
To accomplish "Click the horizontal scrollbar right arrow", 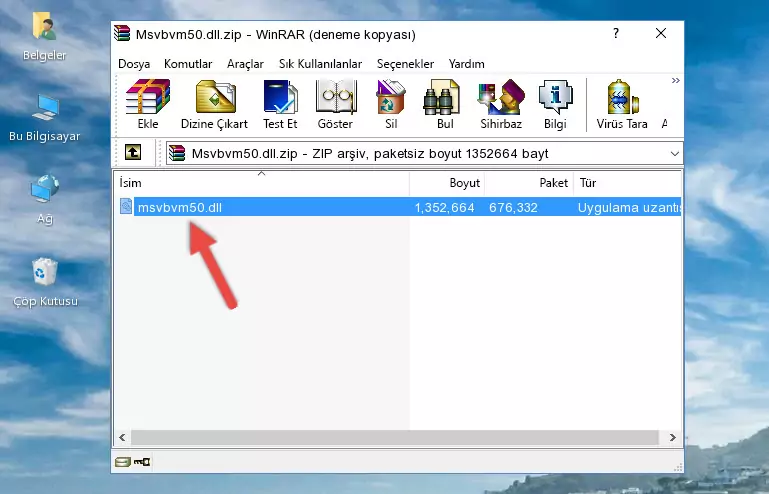I will click(672, 437).
